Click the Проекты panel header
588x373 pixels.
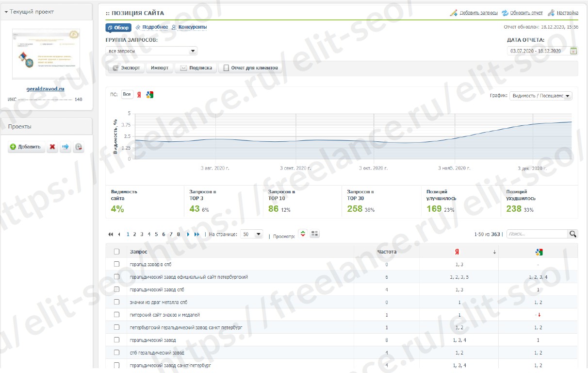(x=47, y=126)
